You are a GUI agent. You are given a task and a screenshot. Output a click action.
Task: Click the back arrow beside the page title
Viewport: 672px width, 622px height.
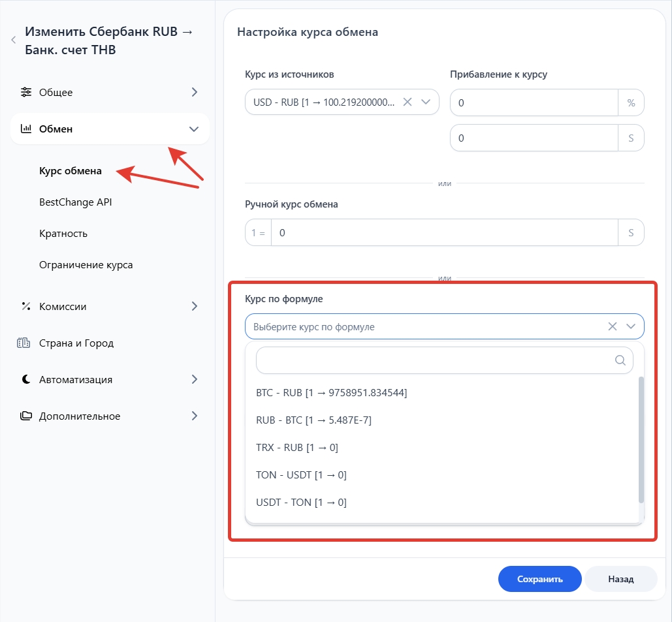pos(13,40)
